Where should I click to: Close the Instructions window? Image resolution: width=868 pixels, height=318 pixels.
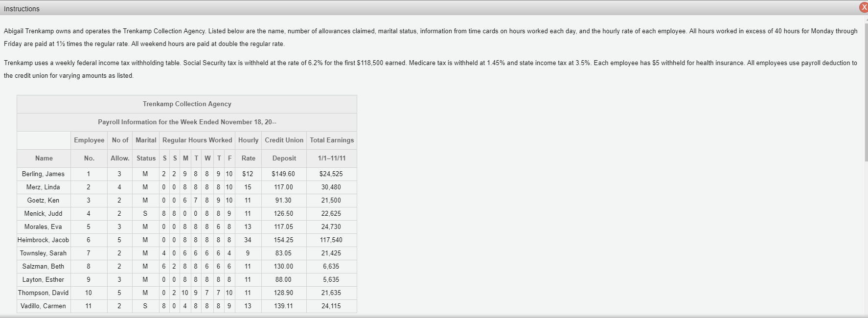863,8
